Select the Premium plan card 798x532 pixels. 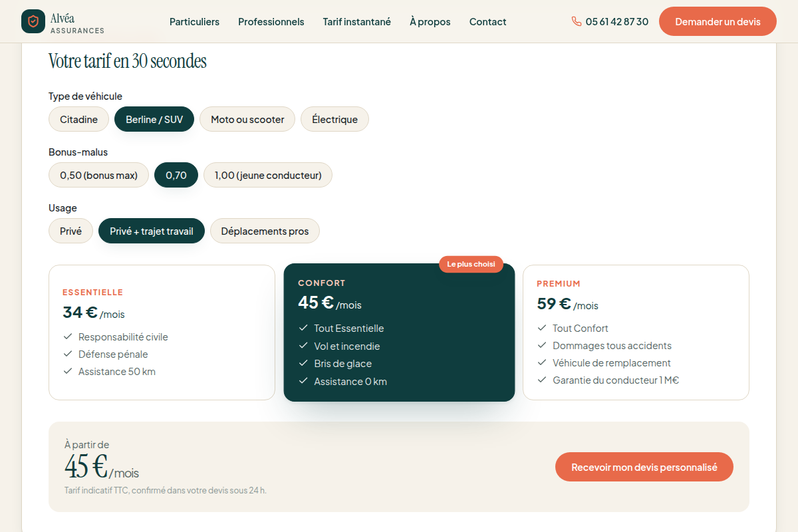[636, 332]
